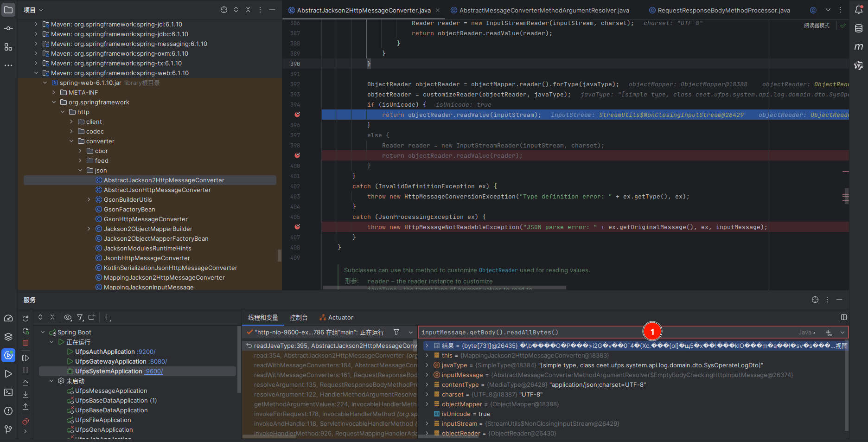The height and width of the screenshot is (442, 868).
Task: Collapse all nodes in Project panel
Action: [x=248, y=10]
